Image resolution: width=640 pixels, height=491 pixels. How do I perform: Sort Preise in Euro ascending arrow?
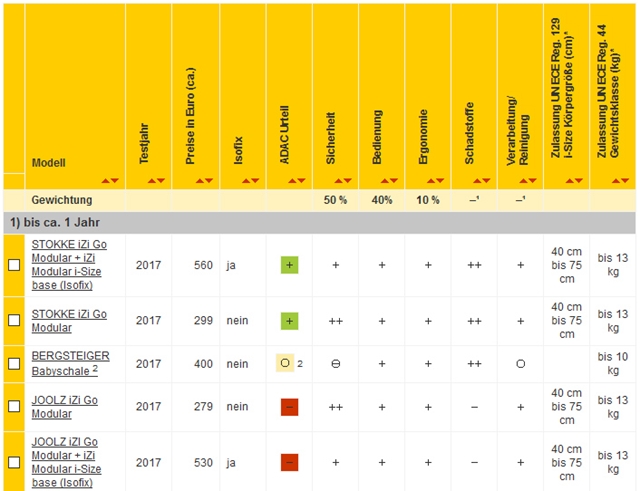[200, 180]
